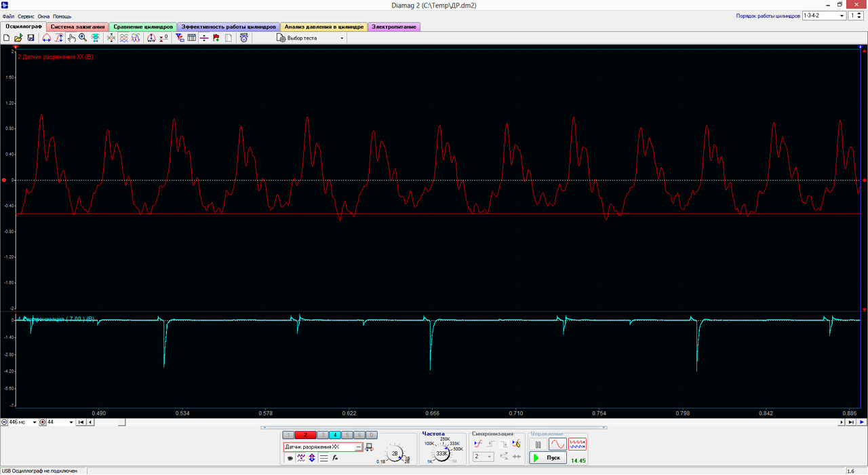Select the magnifier zoom tool
The width and height of the screenshot is (868, 475).
coord(83,38)
